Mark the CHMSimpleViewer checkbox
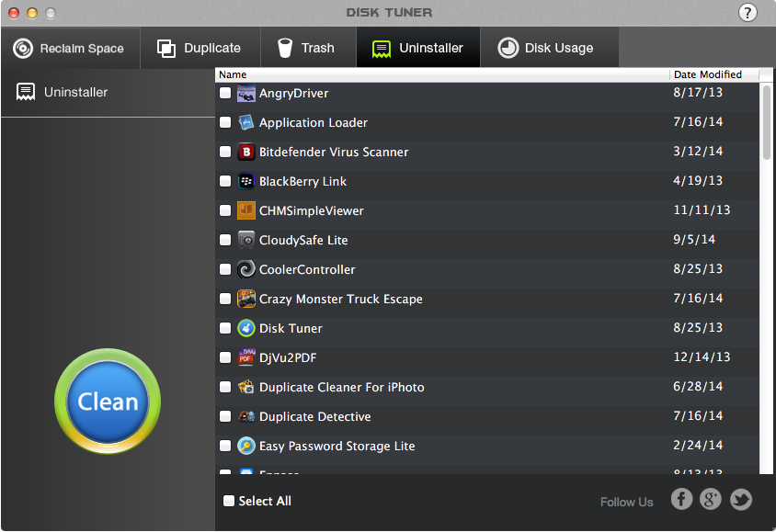Viewport: 776px width, 532px height. point(225,210)
